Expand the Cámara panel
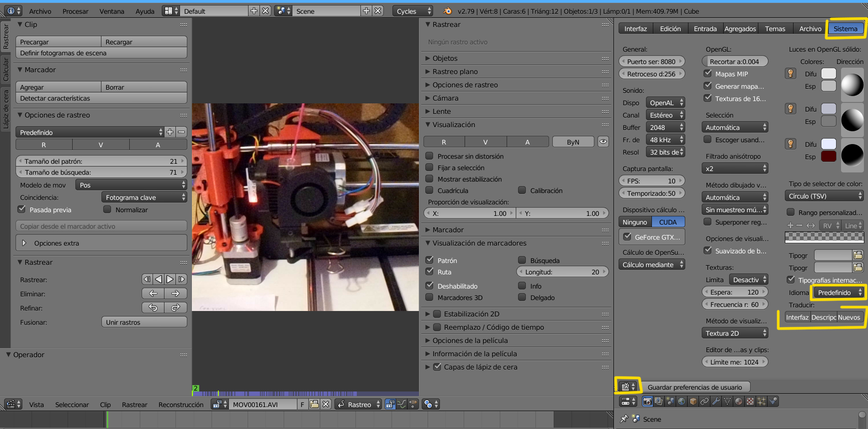The height and width of the screenshot is (429, 868). tap(445, 98)
